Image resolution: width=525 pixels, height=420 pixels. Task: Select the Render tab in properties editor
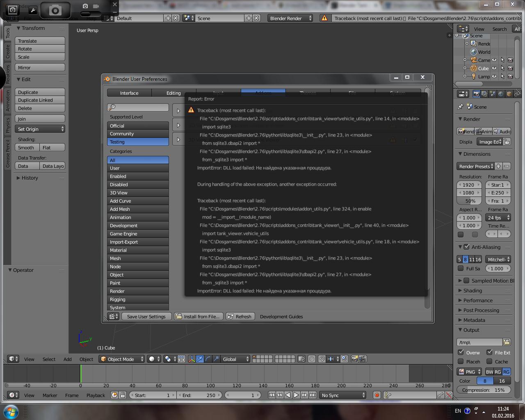click(x=477, y=94)
